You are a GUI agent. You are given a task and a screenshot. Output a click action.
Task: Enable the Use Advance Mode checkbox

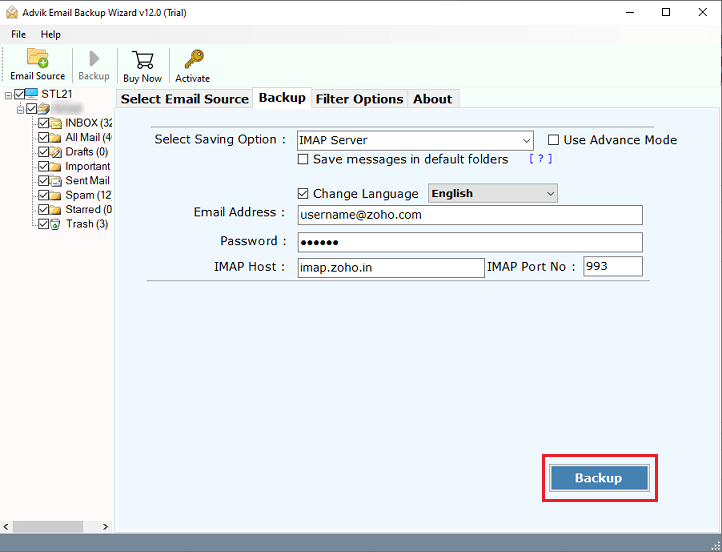pos(553,140)
